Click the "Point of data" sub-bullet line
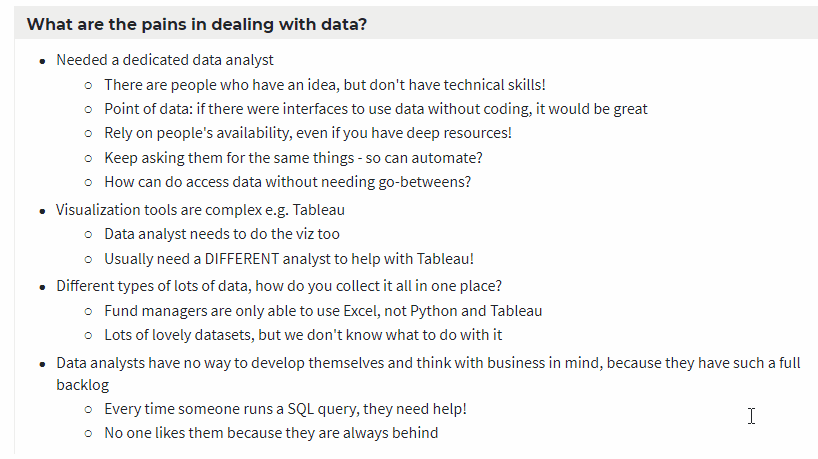Viewport: 818px width, 459px height. coord(375,109)
